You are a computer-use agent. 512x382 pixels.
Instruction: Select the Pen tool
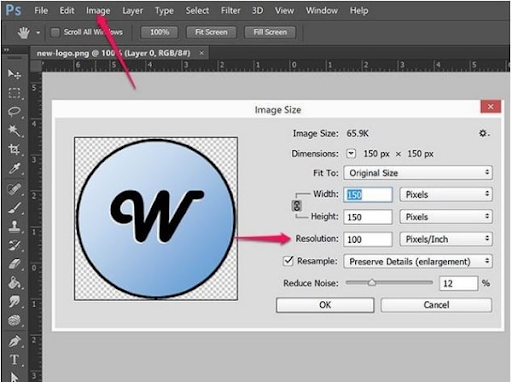coord(14,341)
